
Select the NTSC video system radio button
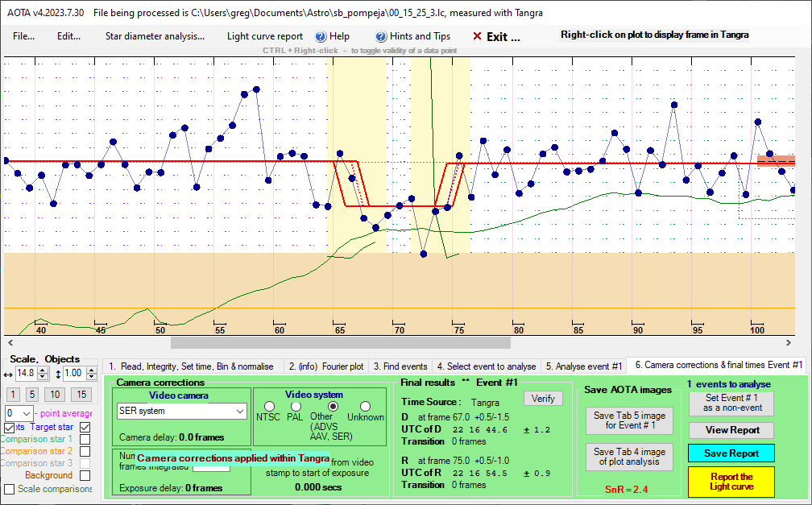pos(269,406)
